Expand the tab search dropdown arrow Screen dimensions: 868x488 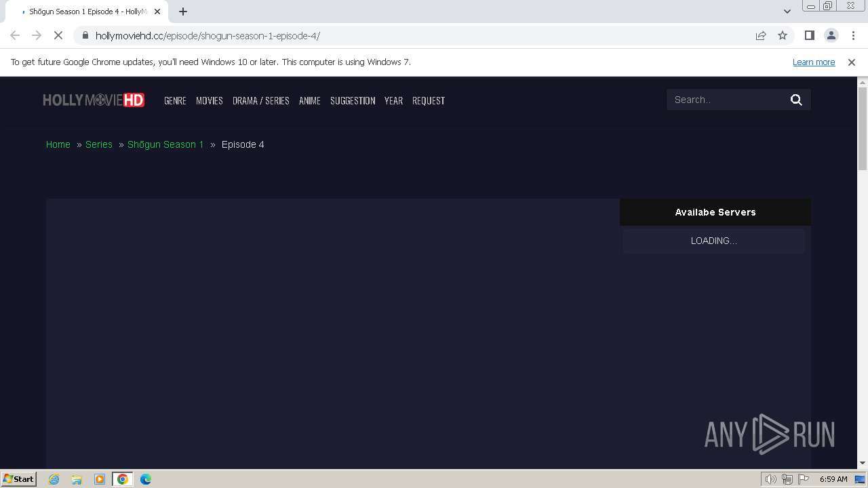[787, 12]
